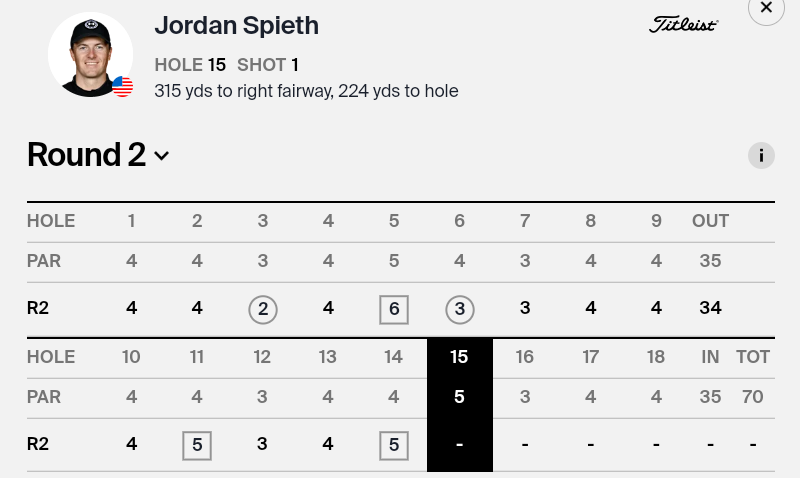The image size is (800, 478).
Task: Select hole 16 column header
Action: pos(524,357)
